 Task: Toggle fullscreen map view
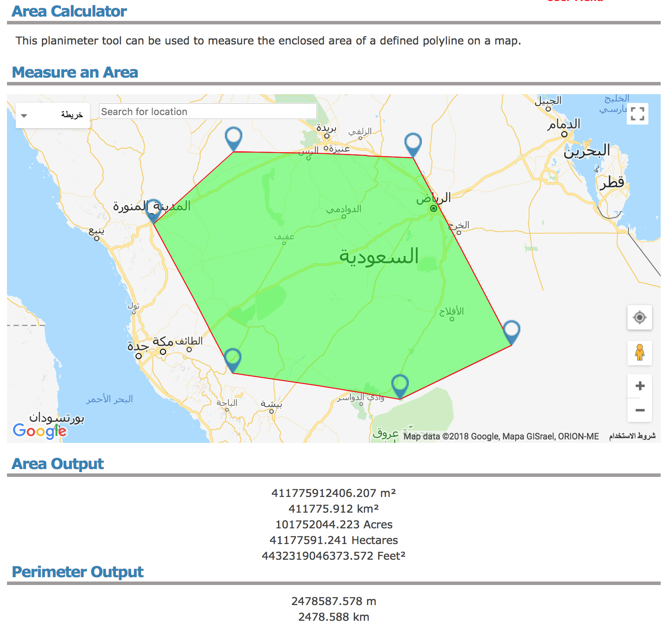[x=637, y=114]
